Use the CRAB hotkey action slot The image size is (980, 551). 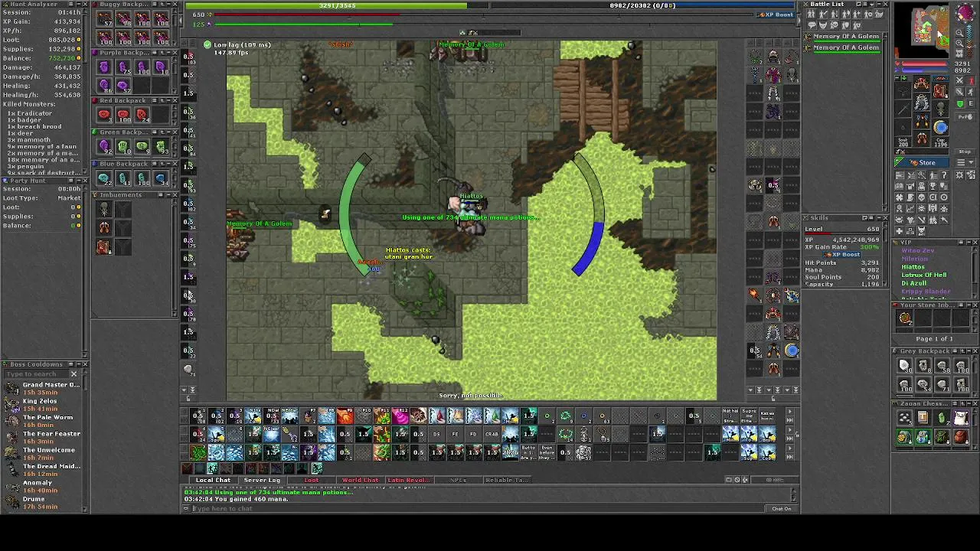point(492,434)
